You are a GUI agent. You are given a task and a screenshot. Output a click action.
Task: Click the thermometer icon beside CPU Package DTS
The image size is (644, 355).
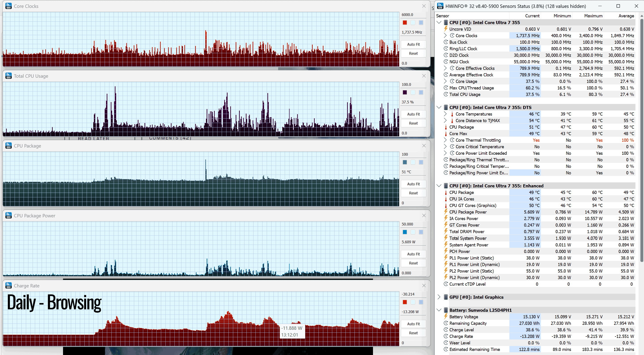[x=446, y=127]
